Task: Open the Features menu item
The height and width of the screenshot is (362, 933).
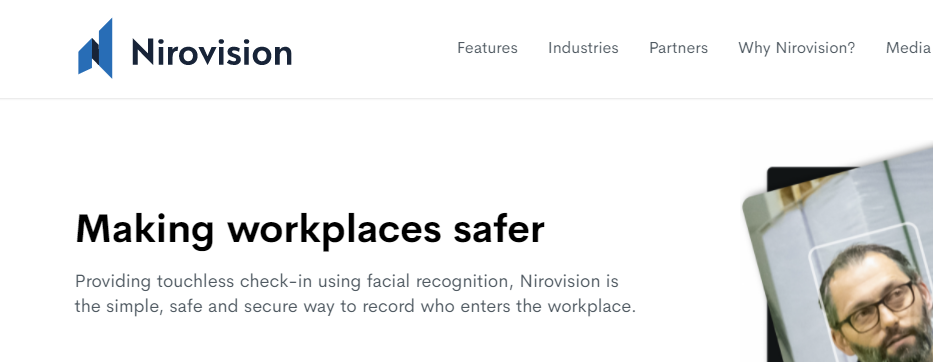Action: [487, 48]
